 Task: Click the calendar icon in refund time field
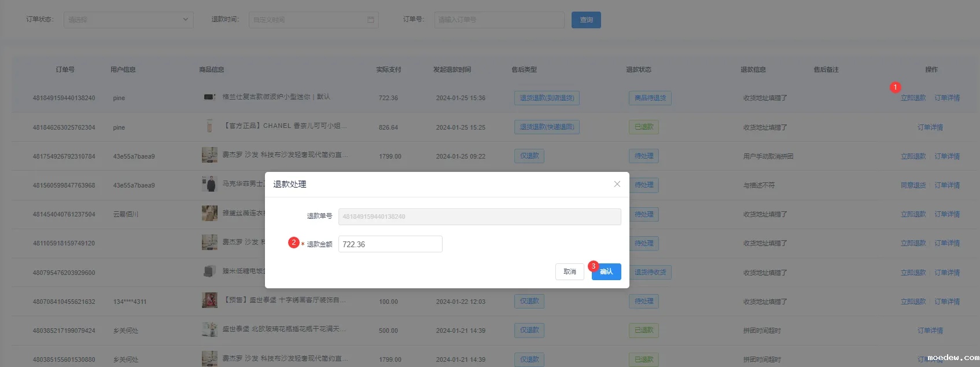point(370,20)
